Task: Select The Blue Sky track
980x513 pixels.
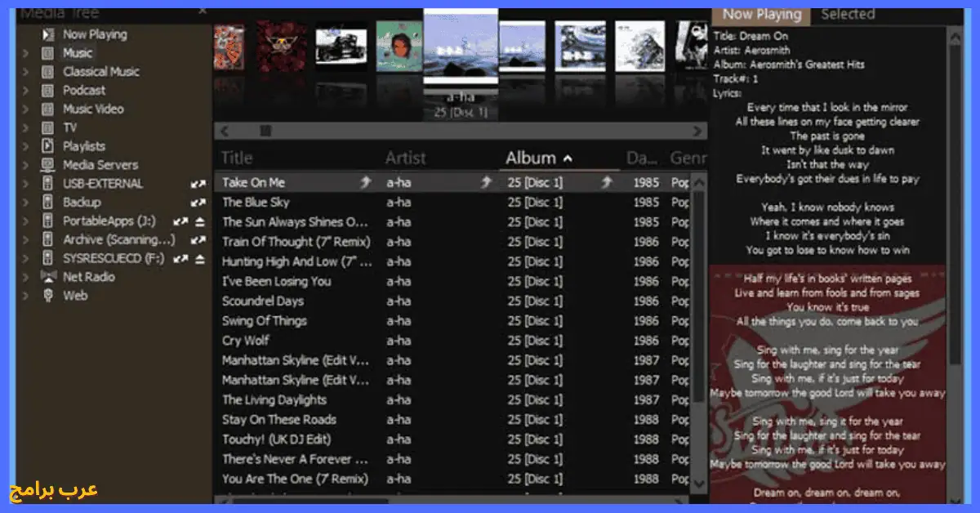Action: click(x=256, y=203)
